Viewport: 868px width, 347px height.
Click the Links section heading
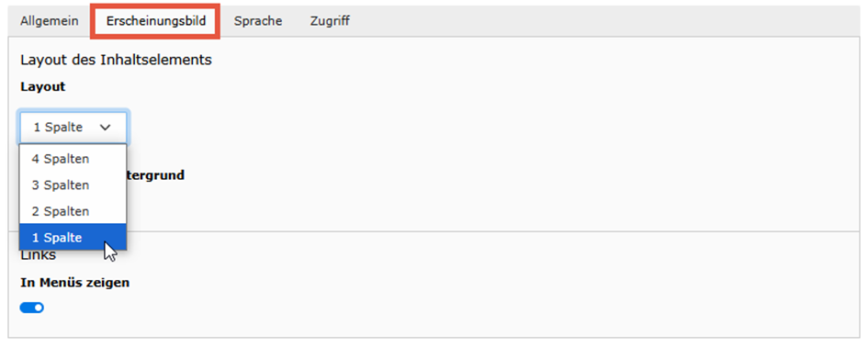39,255
